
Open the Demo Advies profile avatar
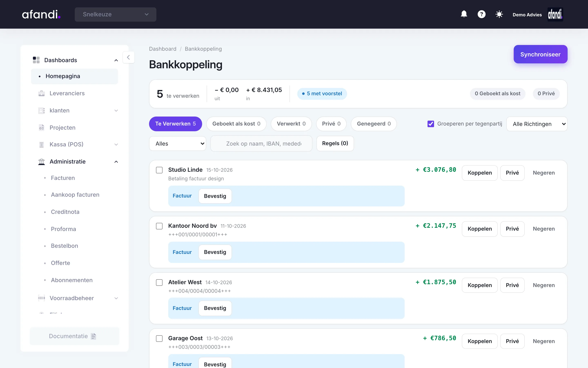[555, 14]
